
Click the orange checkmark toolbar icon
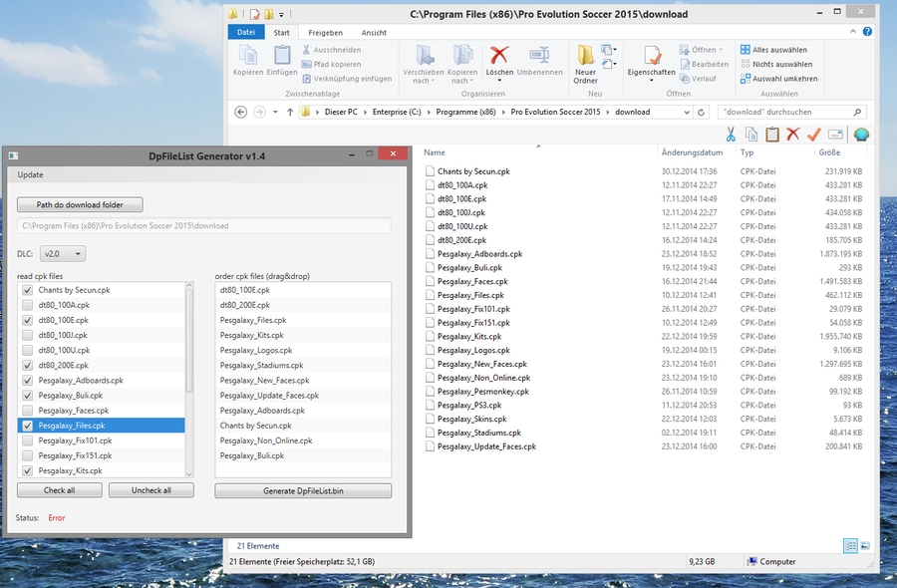(813, 134)
